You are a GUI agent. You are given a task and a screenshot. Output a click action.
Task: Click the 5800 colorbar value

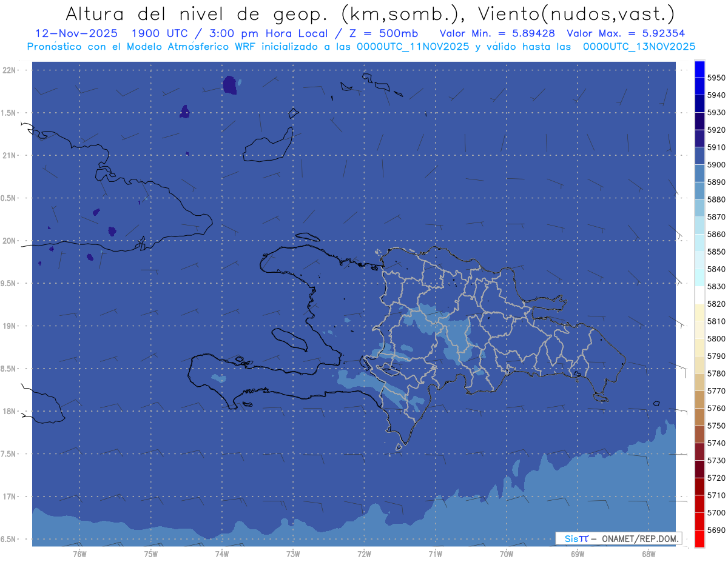coord(716,339)
